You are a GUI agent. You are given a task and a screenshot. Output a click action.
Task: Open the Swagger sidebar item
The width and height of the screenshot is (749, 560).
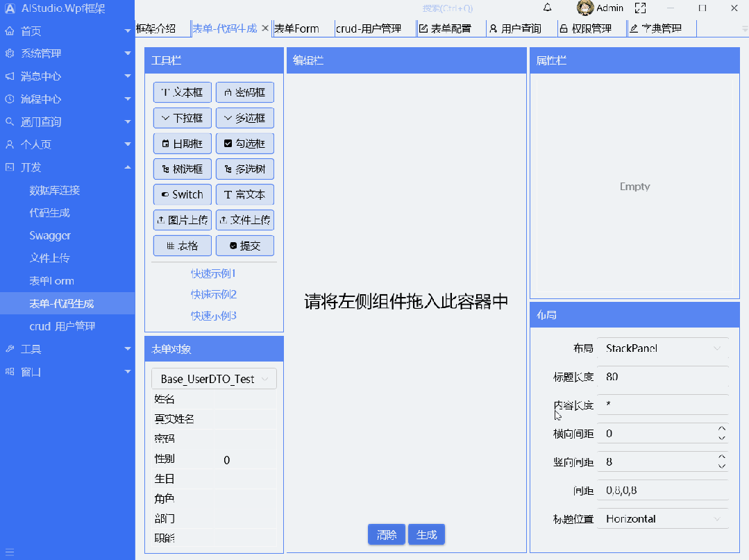point(50,235)
